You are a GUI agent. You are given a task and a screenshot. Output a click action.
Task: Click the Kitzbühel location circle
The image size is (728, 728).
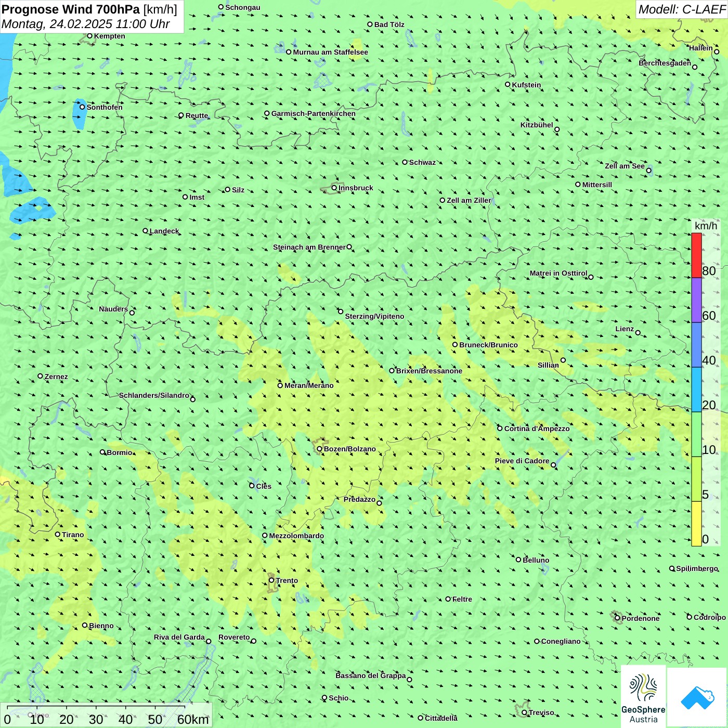[557, 129]
